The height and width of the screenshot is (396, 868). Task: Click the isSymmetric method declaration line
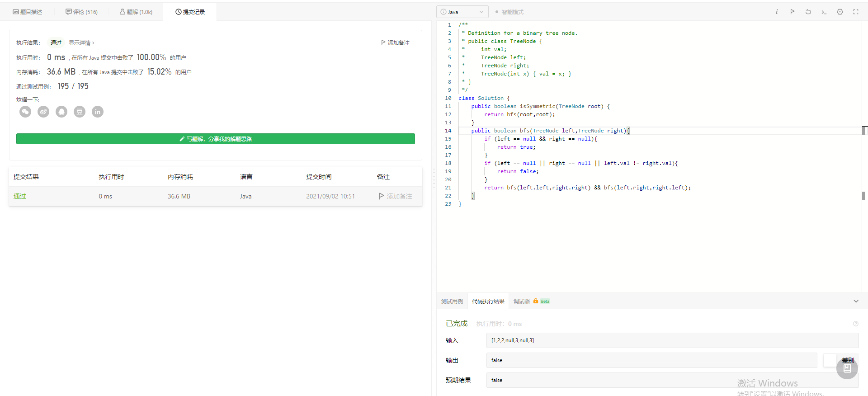(x=541, y=106)
